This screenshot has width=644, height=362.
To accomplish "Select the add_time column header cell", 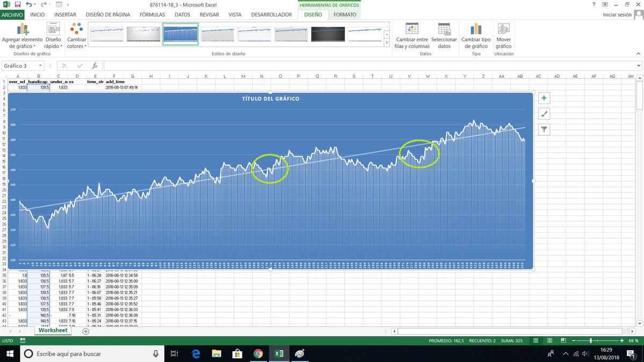I will click(x=115, y=82).
